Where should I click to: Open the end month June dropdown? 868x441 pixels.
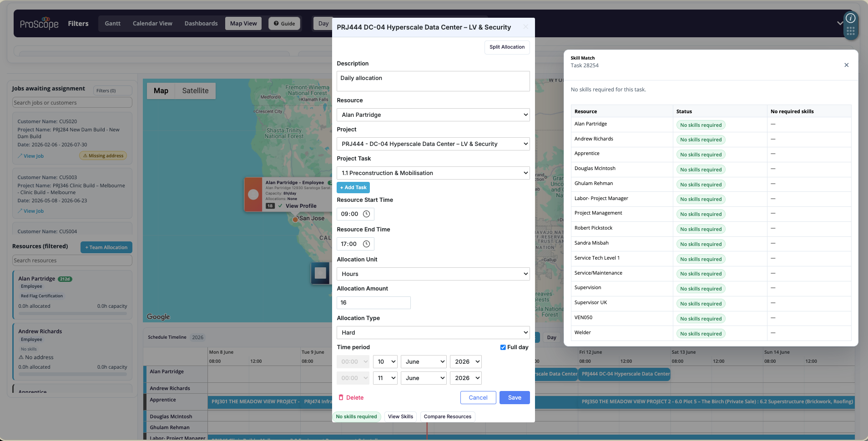click(x=424, y=378)
